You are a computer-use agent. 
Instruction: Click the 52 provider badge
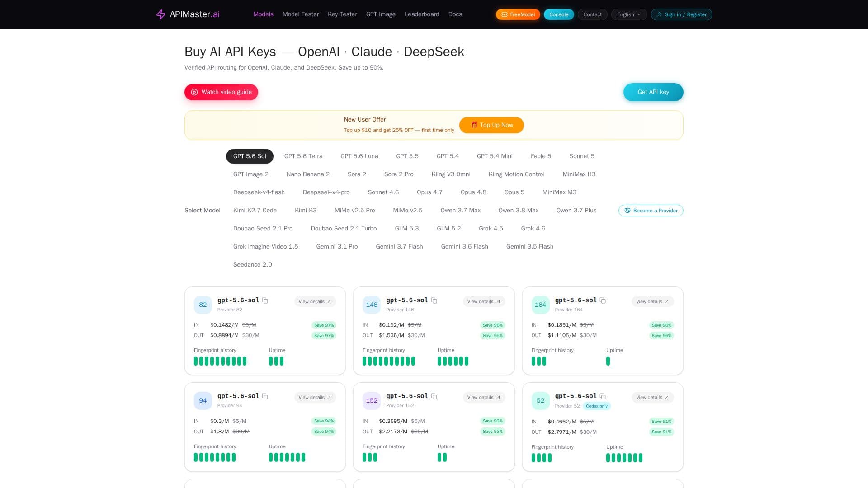click(x=541, y=401)
